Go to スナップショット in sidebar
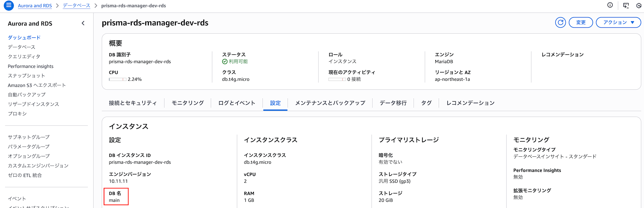This screenshot has width=644, height=208. click(x=26, y=76)
